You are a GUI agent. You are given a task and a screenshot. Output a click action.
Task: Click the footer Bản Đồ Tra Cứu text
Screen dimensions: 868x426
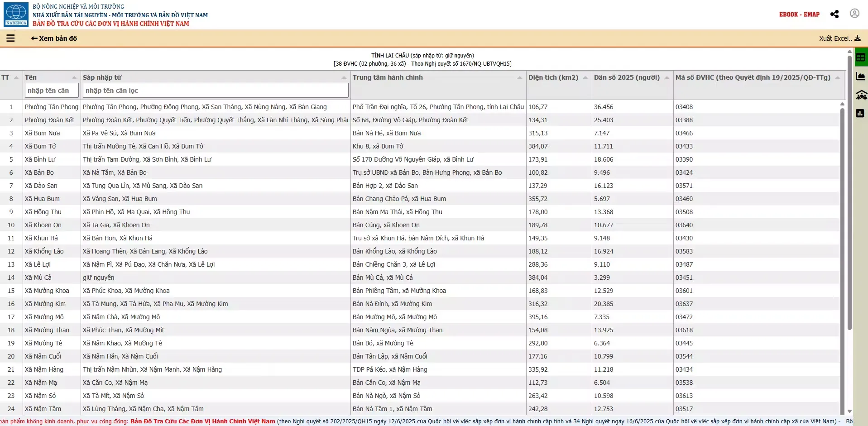[x=203, y=421]
